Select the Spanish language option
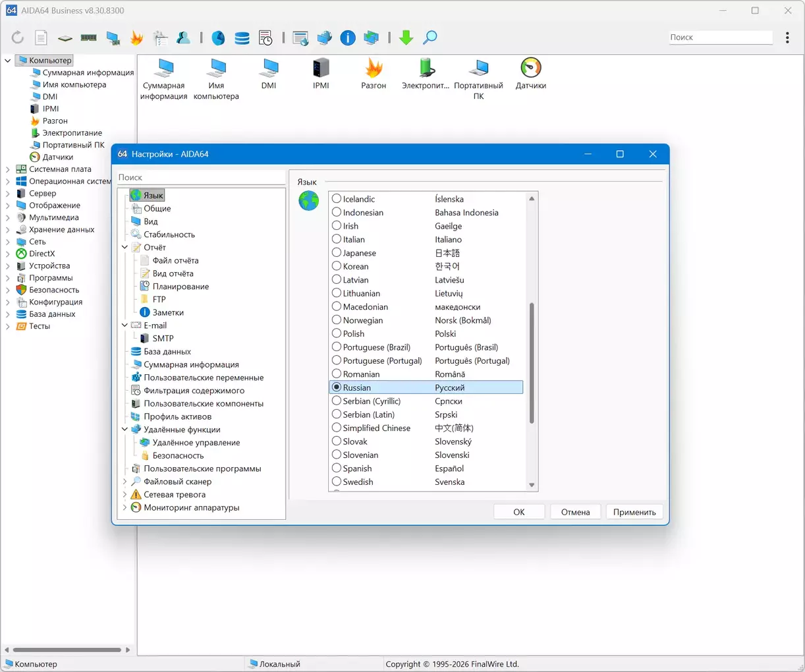 [x=337, y=468]
